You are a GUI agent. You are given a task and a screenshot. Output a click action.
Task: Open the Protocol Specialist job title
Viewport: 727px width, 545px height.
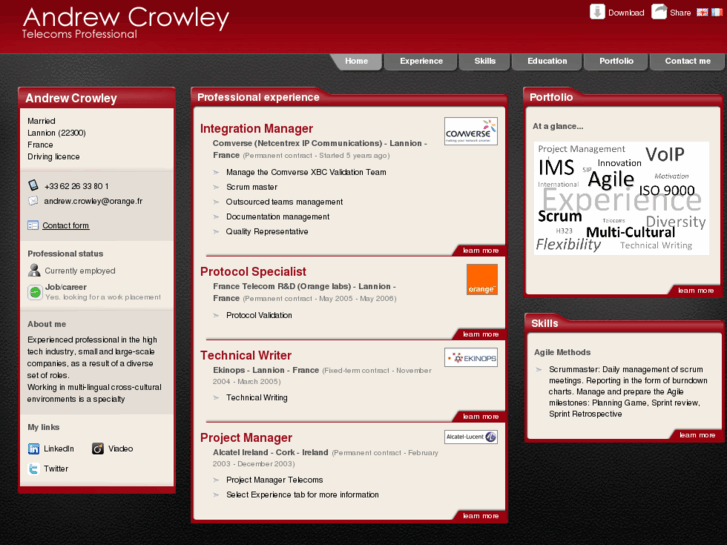click(x=253, y=271)
